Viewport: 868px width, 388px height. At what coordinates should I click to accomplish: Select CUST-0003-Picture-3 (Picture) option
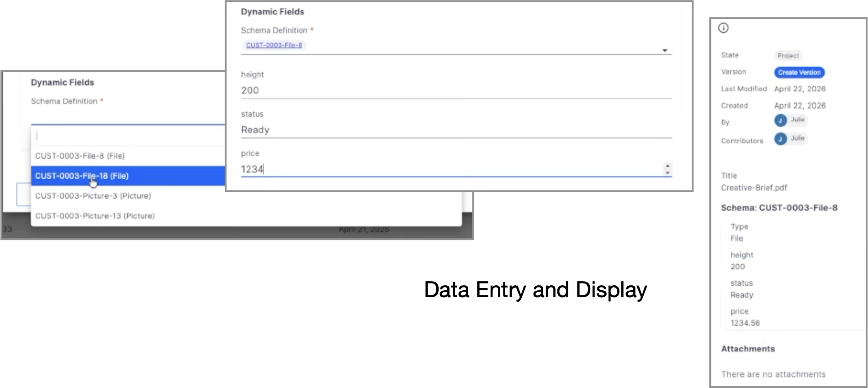(93, 196)
